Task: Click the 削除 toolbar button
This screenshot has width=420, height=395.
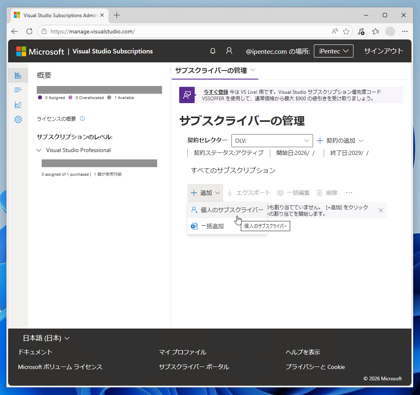Action: 327,193
